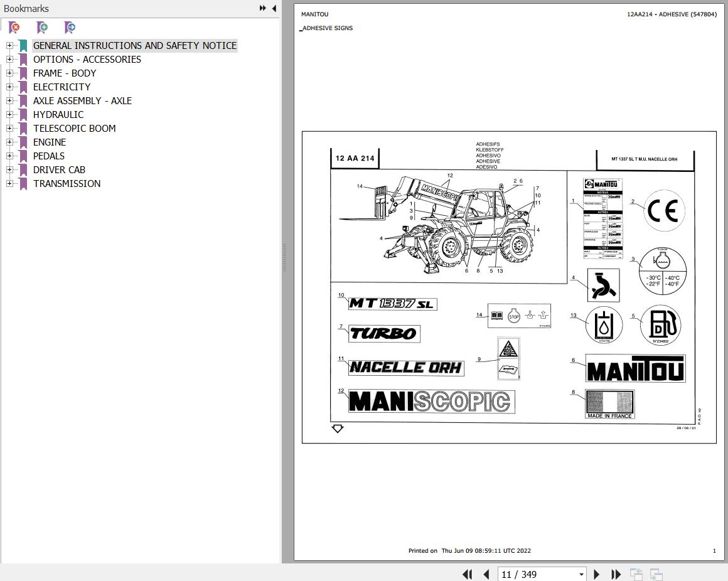The image size is (728, 581).
Task: Click the splitter handle between bookmarks and page
Action: coord(284,257)
